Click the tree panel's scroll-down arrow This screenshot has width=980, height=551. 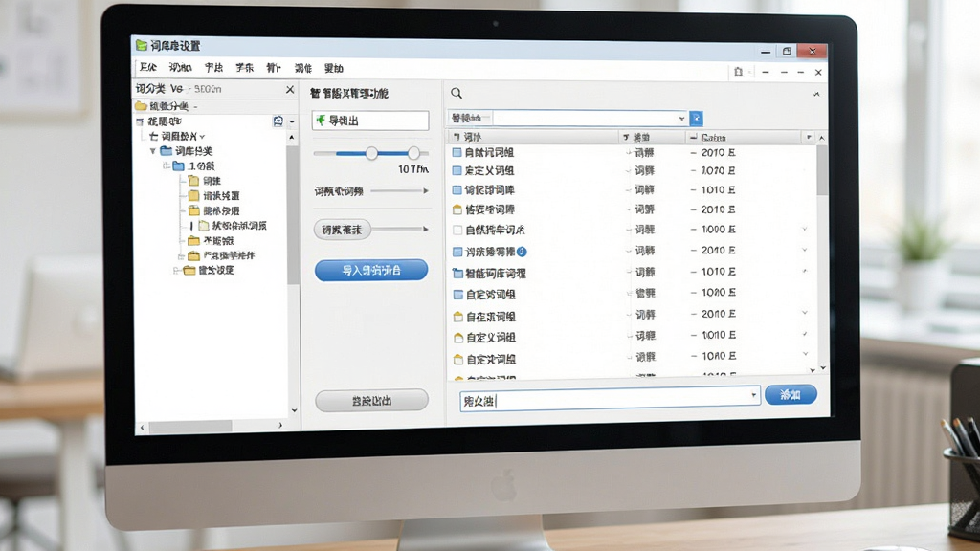294,410
